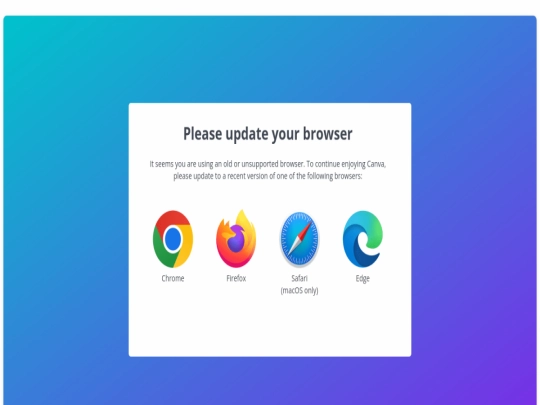Choose the Microsoft Edge icon
The height and width of the screenshot is (405, 540).
coord(363,239)
